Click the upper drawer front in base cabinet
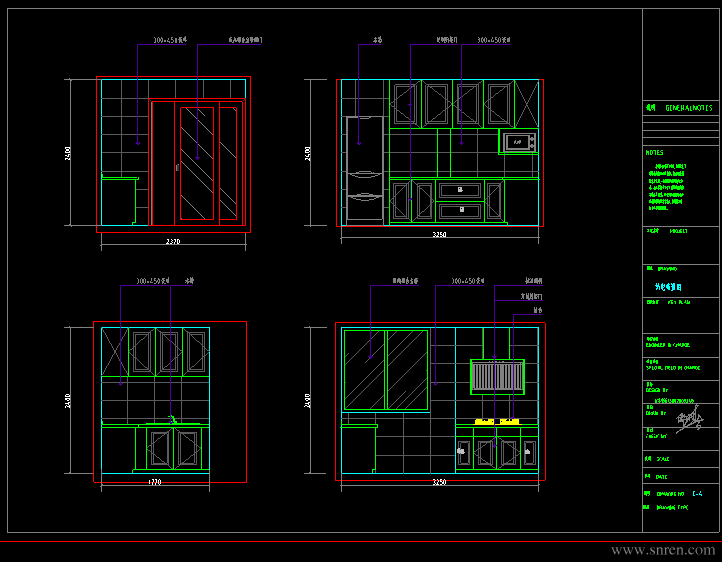Image resolution: width=722 pixels, height=562 pixels. click(x=460, y=190)
